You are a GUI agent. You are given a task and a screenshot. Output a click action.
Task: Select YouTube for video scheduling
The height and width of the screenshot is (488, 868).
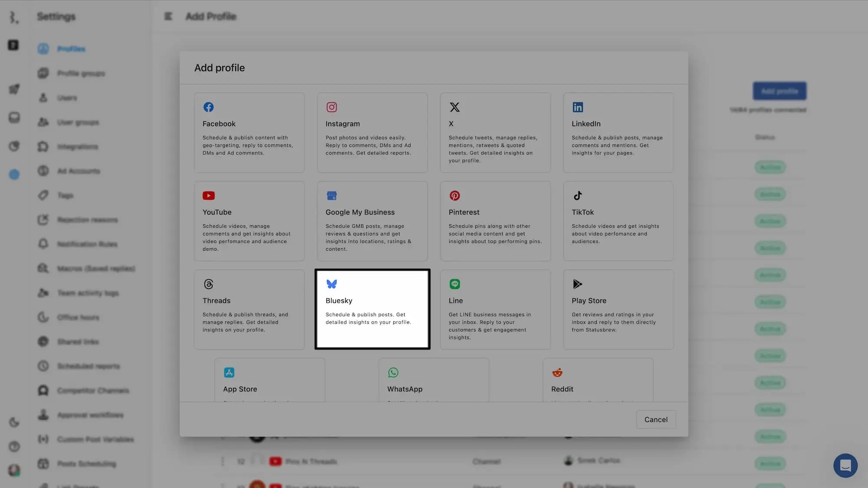coord(249,221)
